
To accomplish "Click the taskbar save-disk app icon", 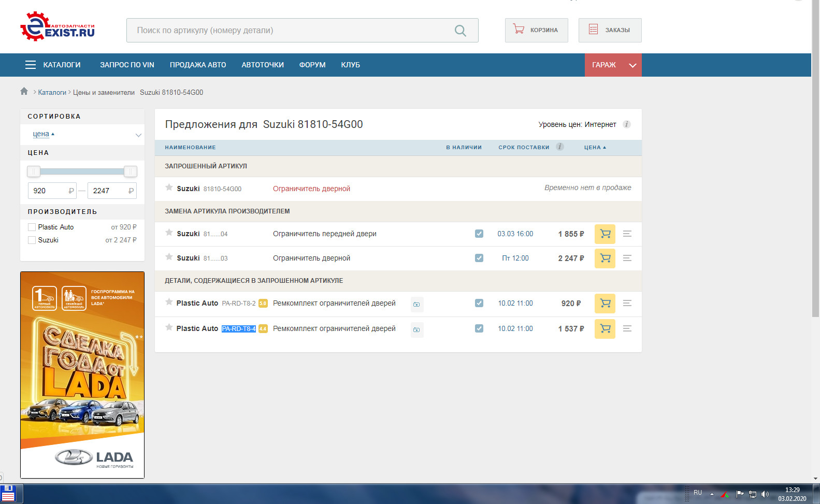I will point(8,494).
